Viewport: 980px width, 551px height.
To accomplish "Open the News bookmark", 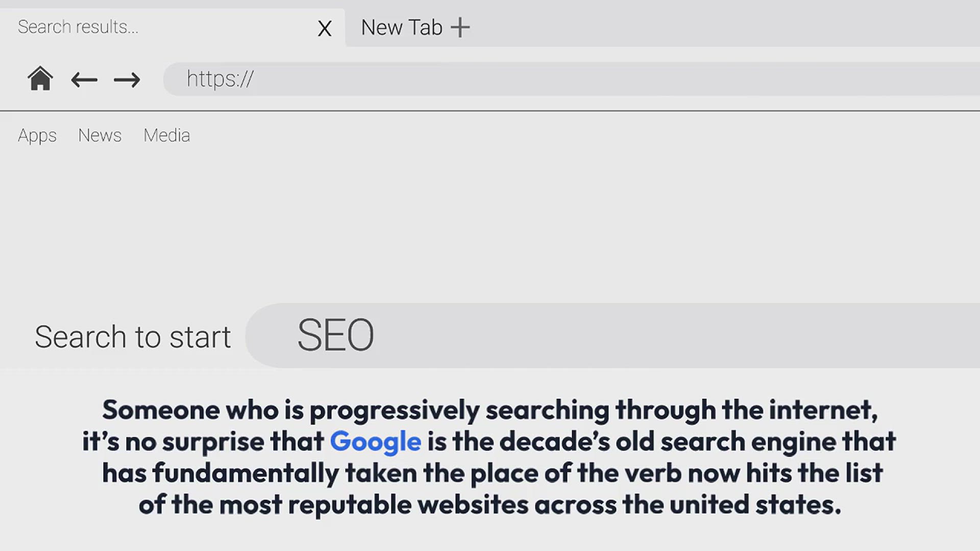I will (x=100, y=136).
